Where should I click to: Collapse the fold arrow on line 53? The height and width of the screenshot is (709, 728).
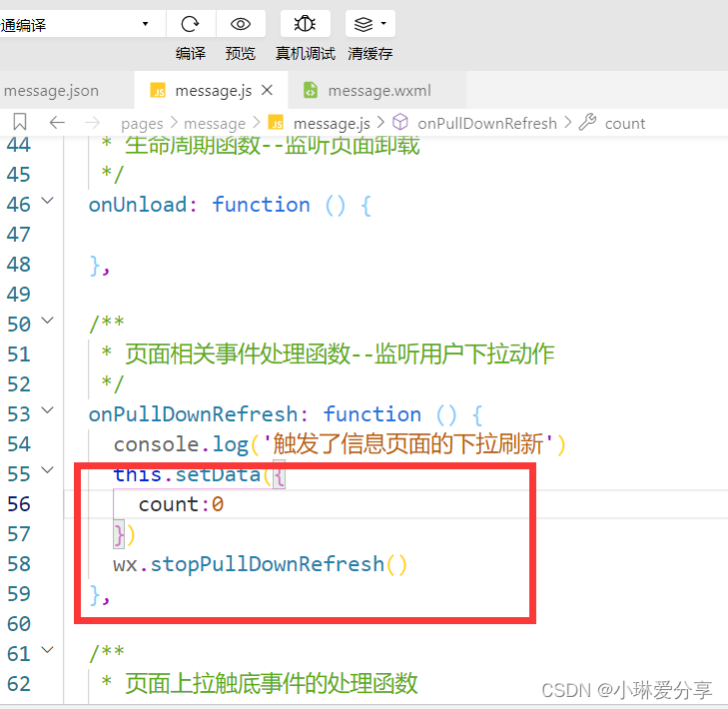47,410
